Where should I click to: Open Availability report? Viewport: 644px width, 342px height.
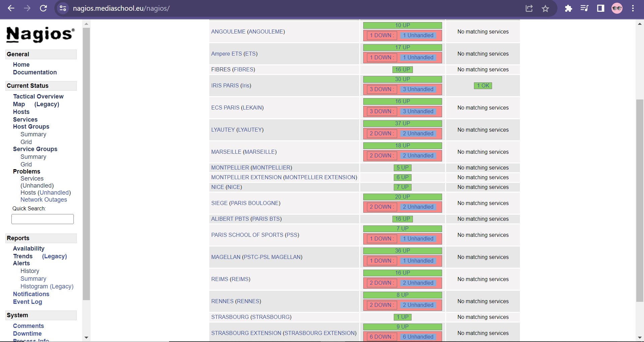pyautogui.click(x=29, y=249)
